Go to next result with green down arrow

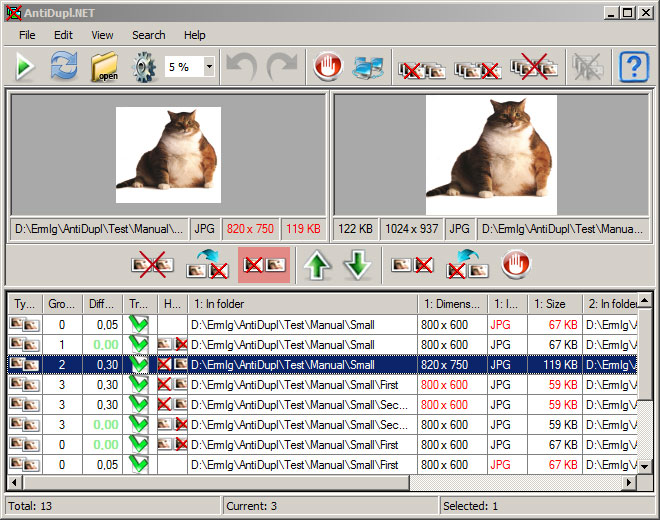coord(357,265)
